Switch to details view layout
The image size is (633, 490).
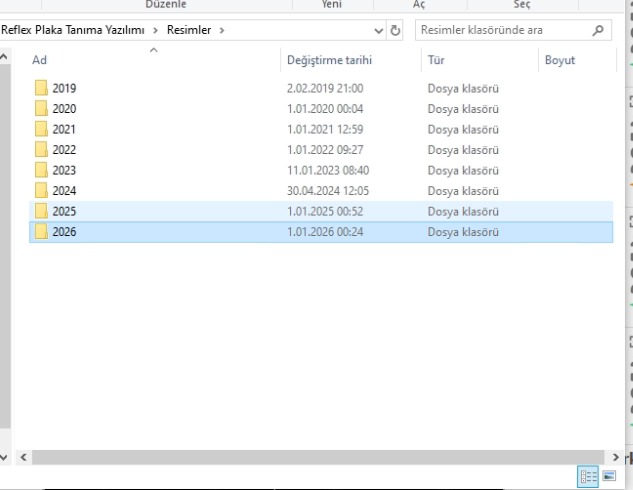point(589,477)
